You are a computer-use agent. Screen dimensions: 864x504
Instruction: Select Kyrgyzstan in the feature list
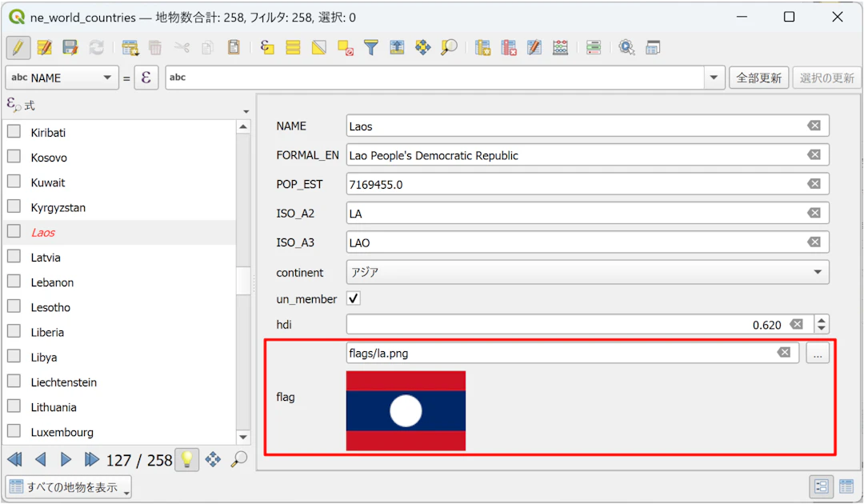[58, 208]
